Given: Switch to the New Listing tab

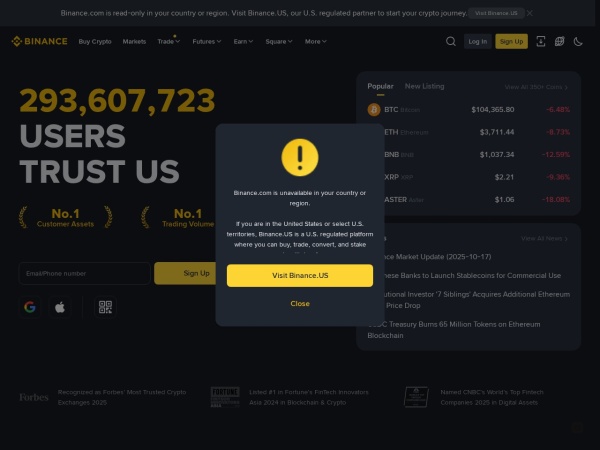Looking at the screenshot, I should (x=424, y=86).
